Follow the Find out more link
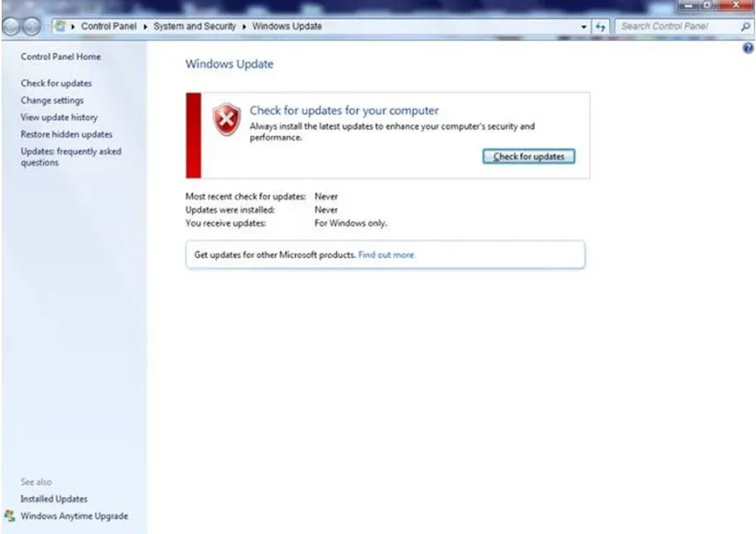 click(x=386, y=254)
